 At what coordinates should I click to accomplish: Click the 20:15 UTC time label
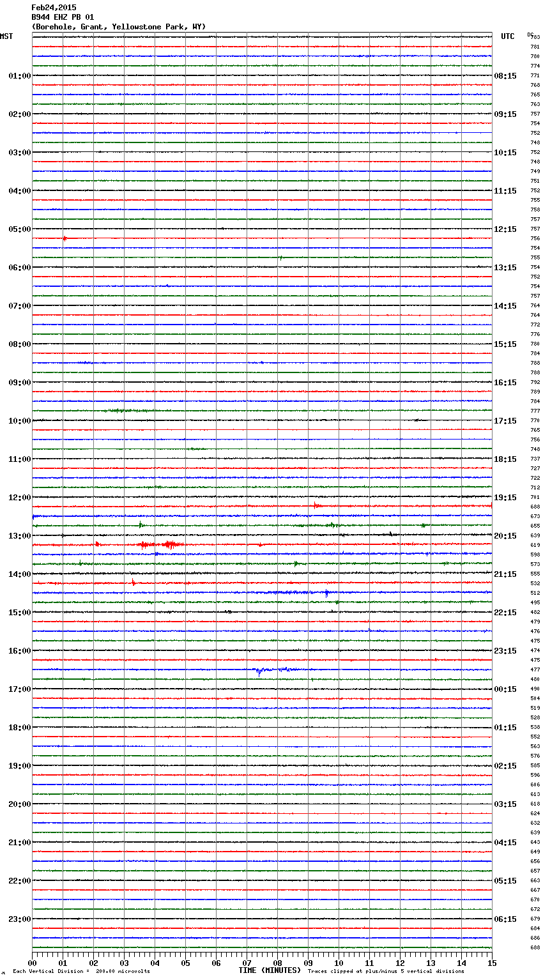505,536
